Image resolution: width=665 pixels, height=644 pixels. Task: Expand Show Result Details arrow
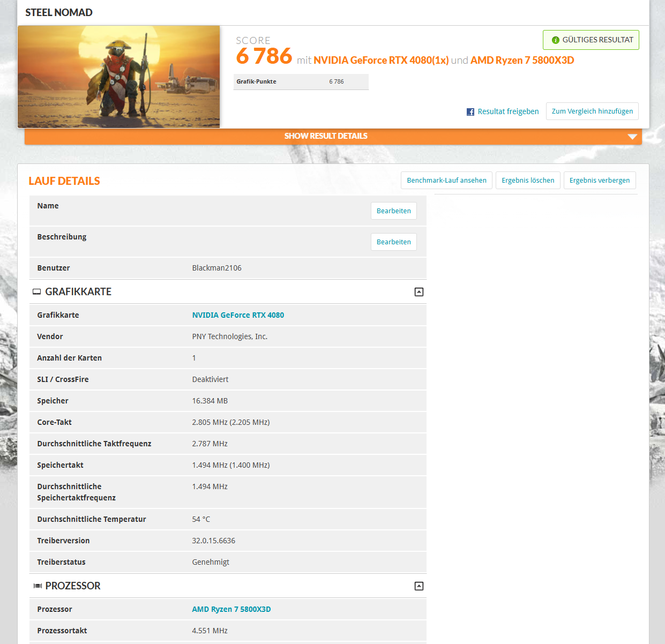click(x=632, y=137)
